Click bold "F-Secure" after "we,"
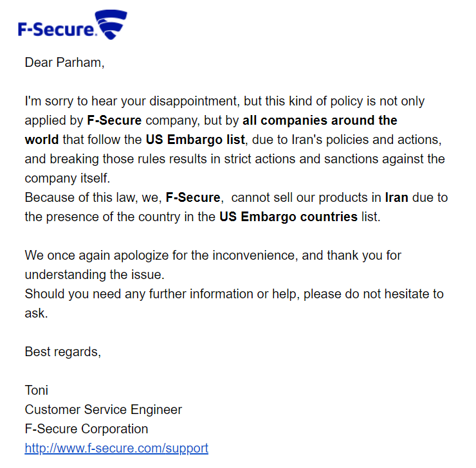Viewport: 476px width, 468px height. pos(193,197)
